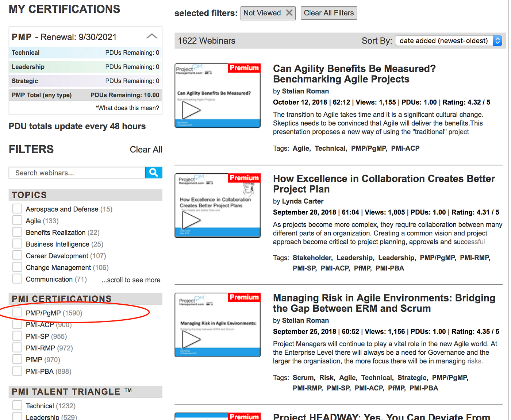Viewport: 511px width, 420px height.
Task: Check the PMI-RMP certification checkbox
Action: 17,348
